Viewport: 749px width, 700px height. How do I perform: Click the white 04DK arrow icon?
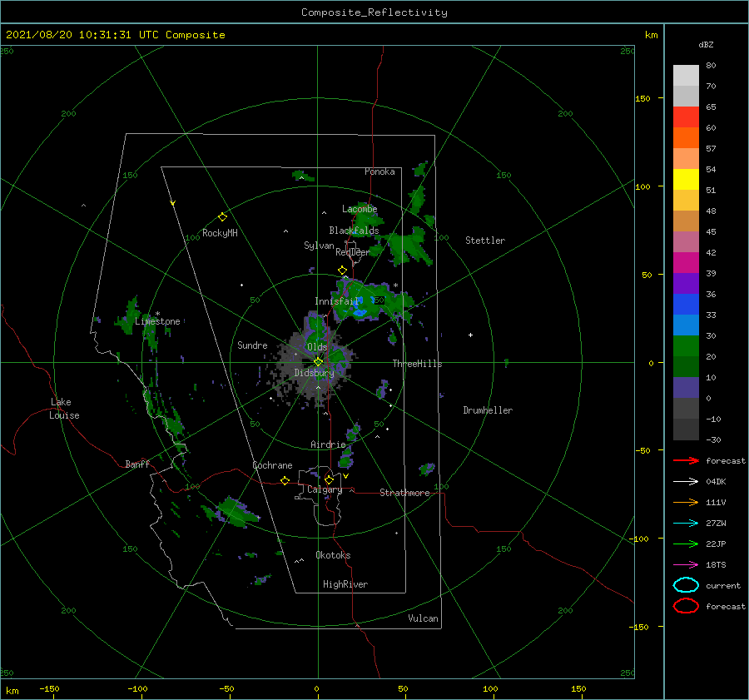point(686,481)
